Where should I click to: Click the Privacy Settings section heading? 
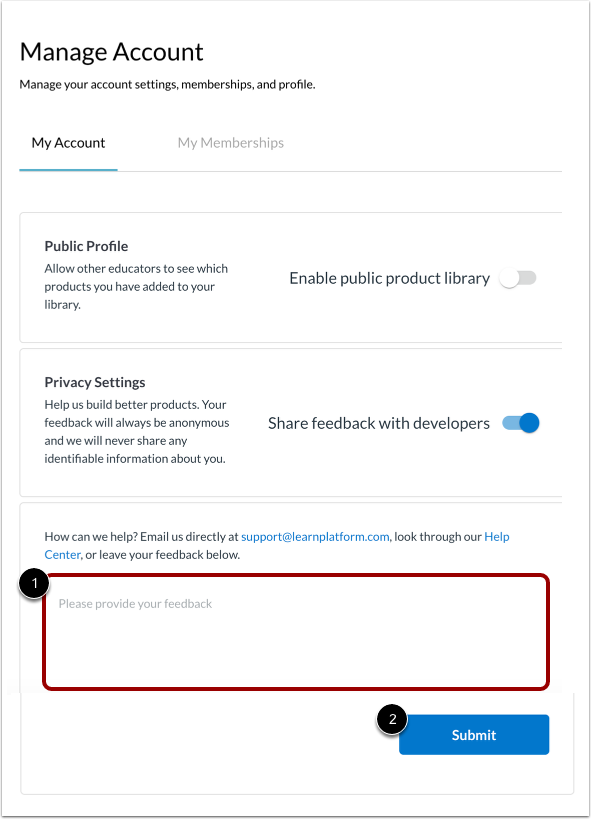point(94,382)
